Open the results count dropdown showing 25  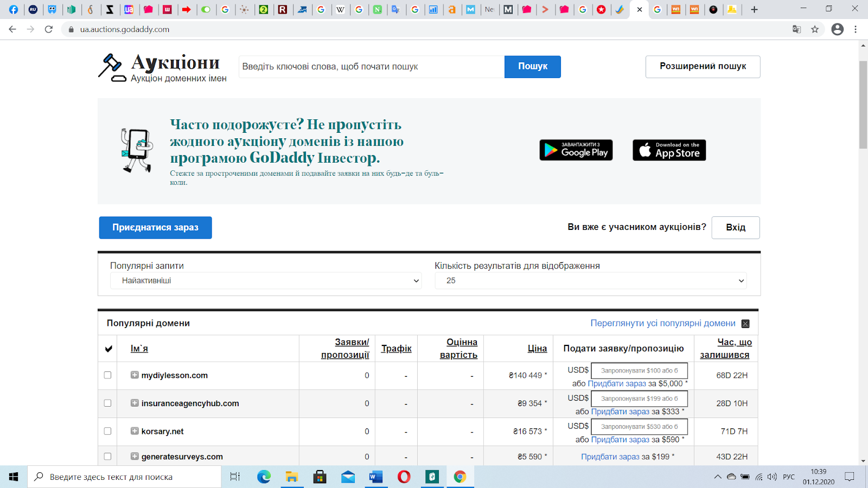pos(591,281)
